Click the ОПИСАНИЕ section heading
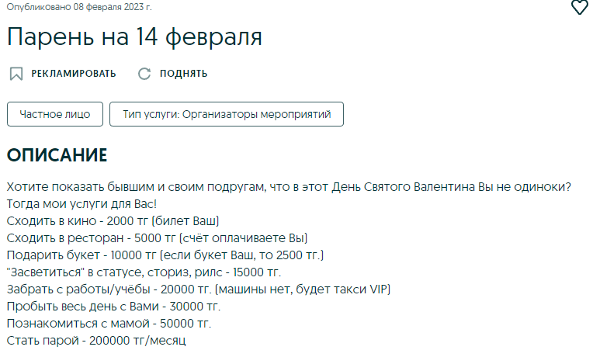Image resolution: width=593 pixels, height=364 pixels. click(x=57, y=155)
